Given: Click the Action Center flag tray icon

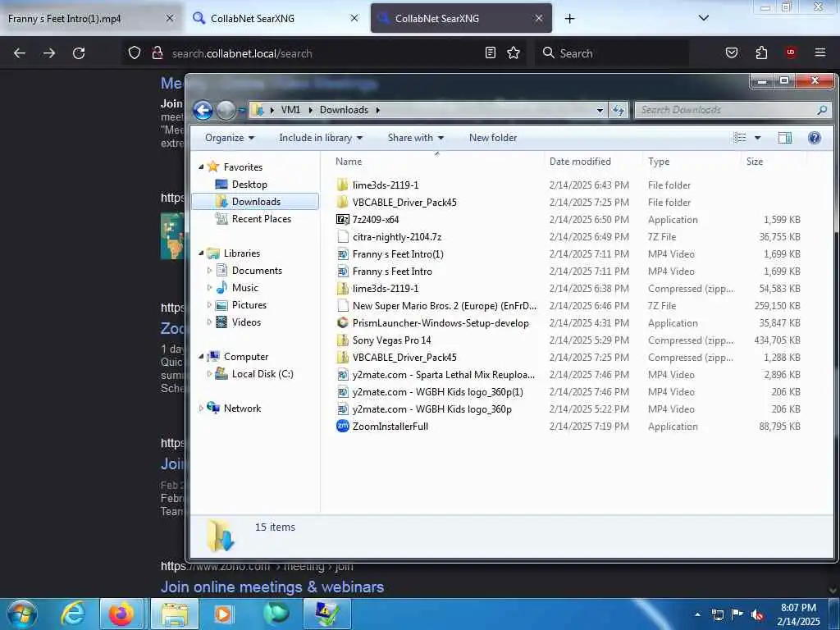Looking at the screenshot, I should [737, 614].
